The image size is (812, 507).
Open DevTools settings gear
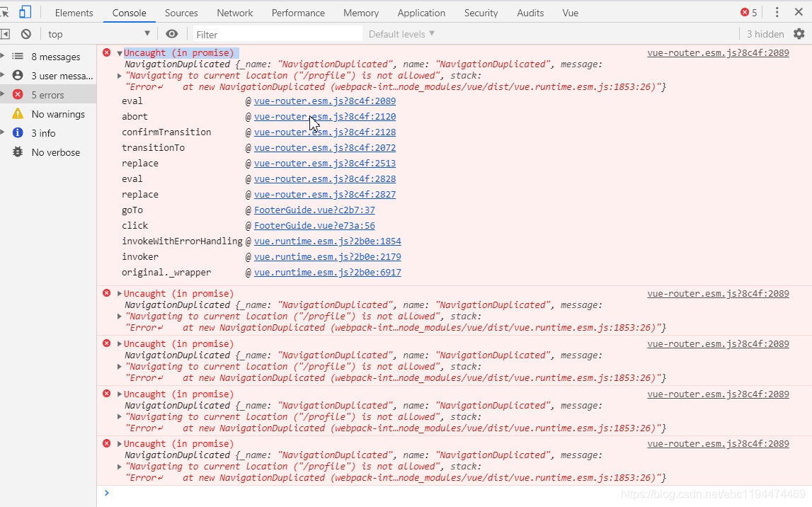(799, 33)
